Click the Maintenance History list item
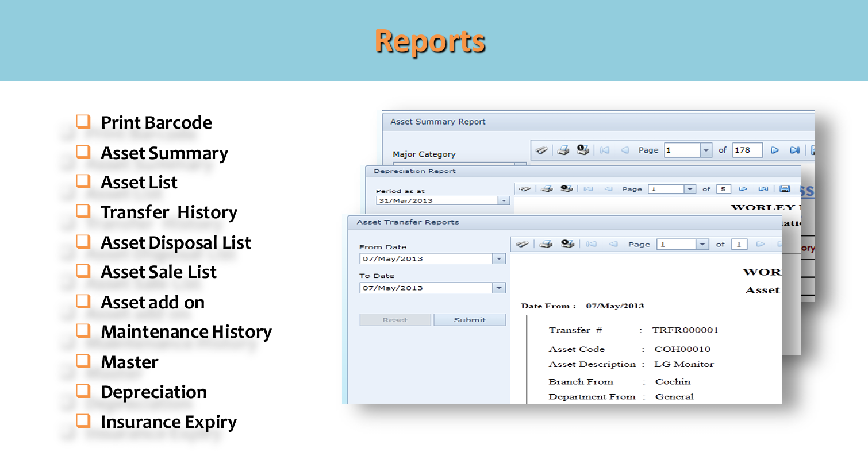This screenshot has width=868, height=460. [x=186, y=332]
